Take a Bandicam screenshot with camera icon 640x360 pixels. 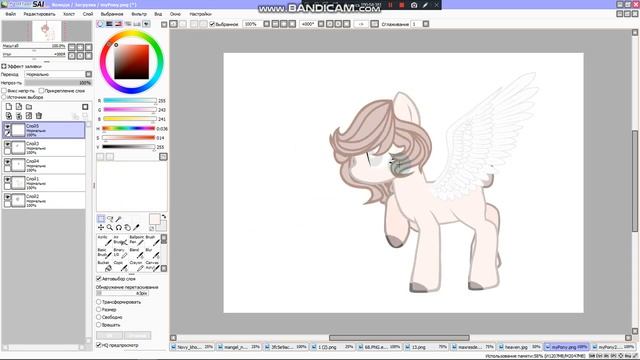coord(414,5)
